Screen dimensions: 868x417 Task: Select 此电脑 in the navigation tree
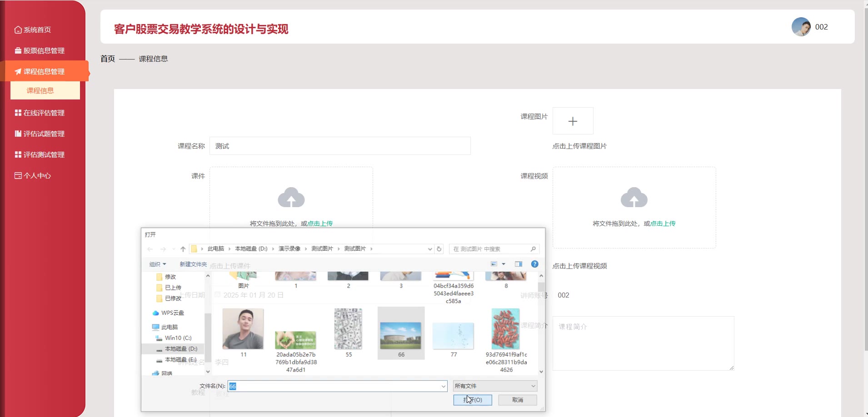[165, 327]
